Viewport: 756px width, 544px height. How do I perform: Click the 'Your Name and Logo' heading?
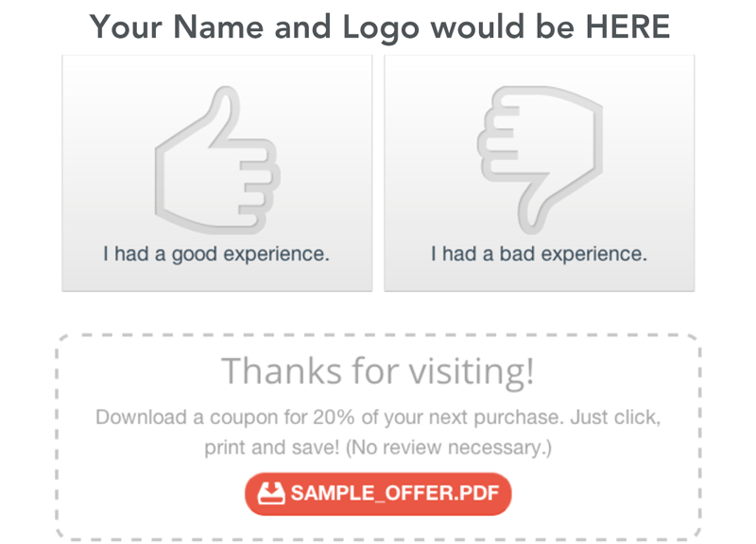(380, 27)
